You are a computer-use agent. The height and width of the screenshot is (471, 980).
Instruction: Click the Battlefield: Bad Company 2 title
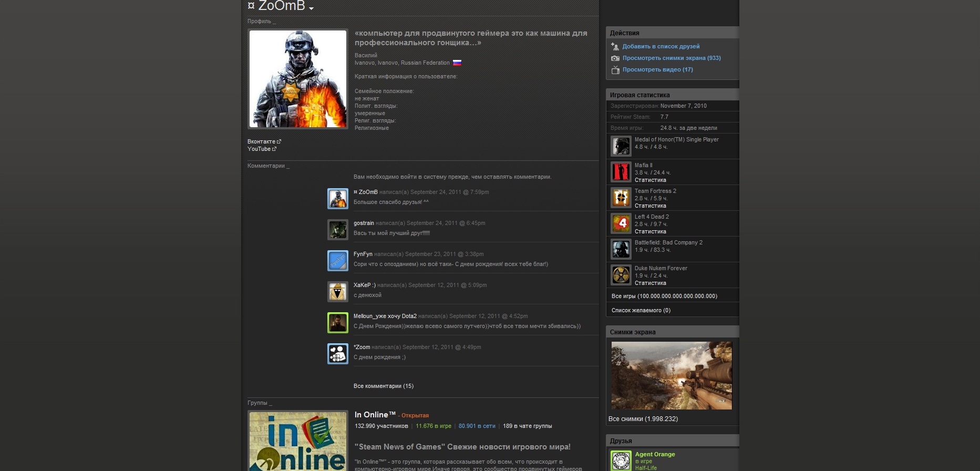(x=668, y=242)
